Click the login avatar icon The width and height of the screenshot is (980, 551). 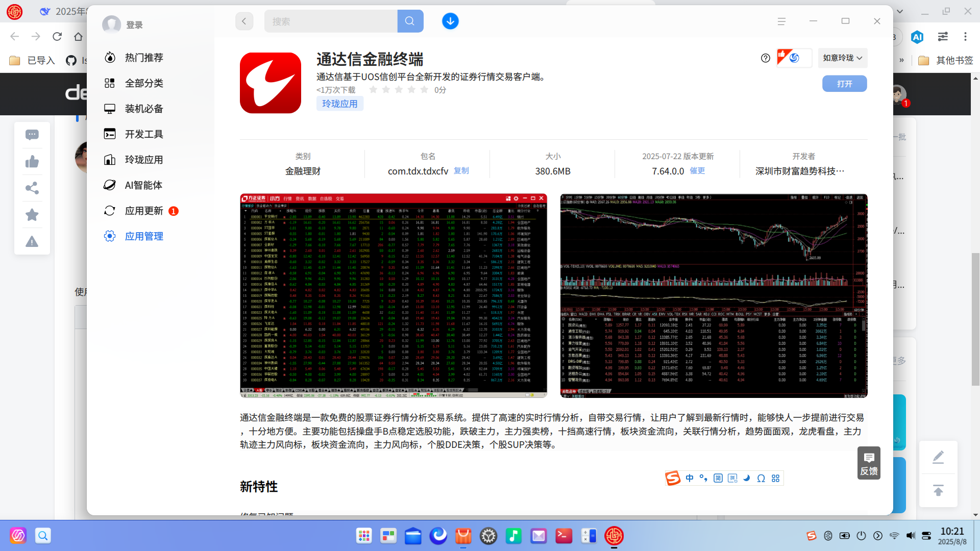pos(111,24)
